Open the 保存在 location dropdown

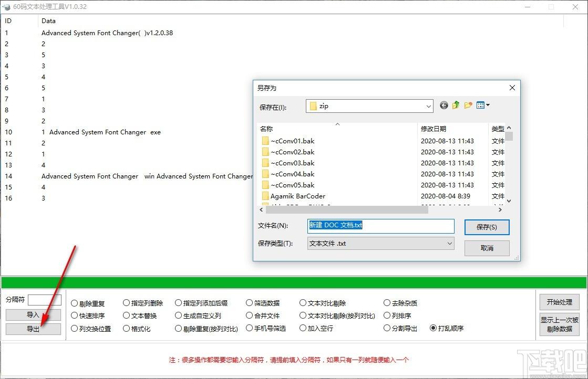click(428, 106)
